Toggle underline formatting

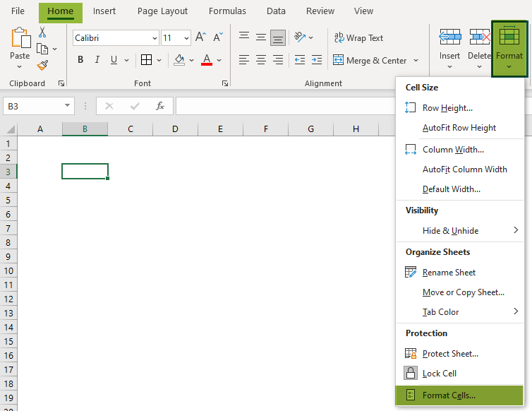[x=114, y=60]
